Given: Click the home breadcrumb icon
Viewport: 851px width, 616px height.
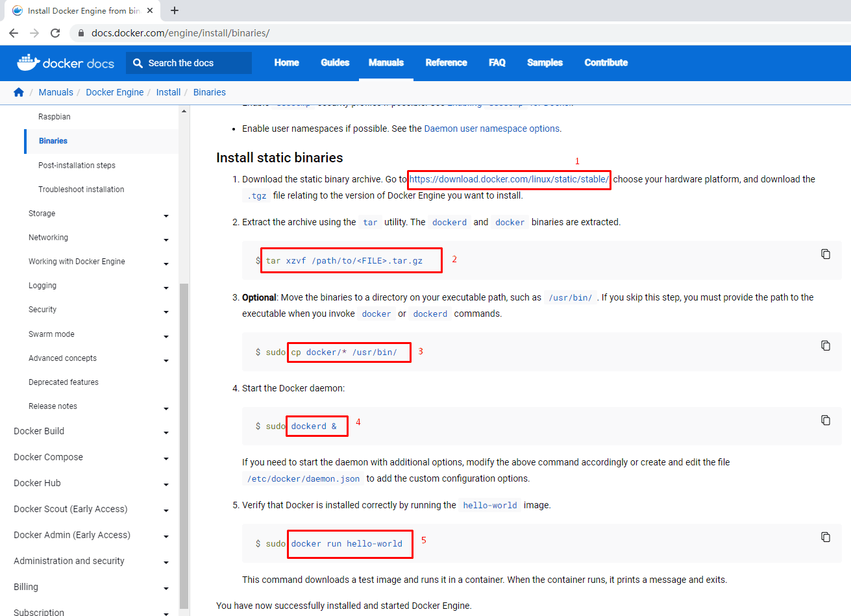Looking at the screenshot, I should [19, 92].
